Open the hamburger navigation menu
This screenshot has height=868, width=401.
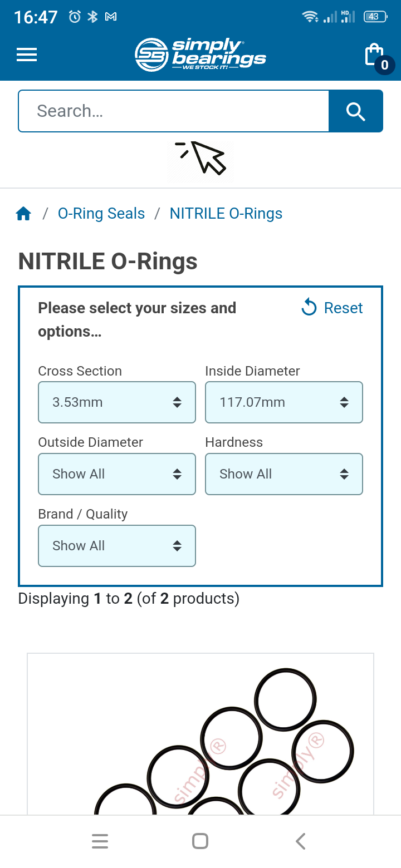tap(27, 55)
